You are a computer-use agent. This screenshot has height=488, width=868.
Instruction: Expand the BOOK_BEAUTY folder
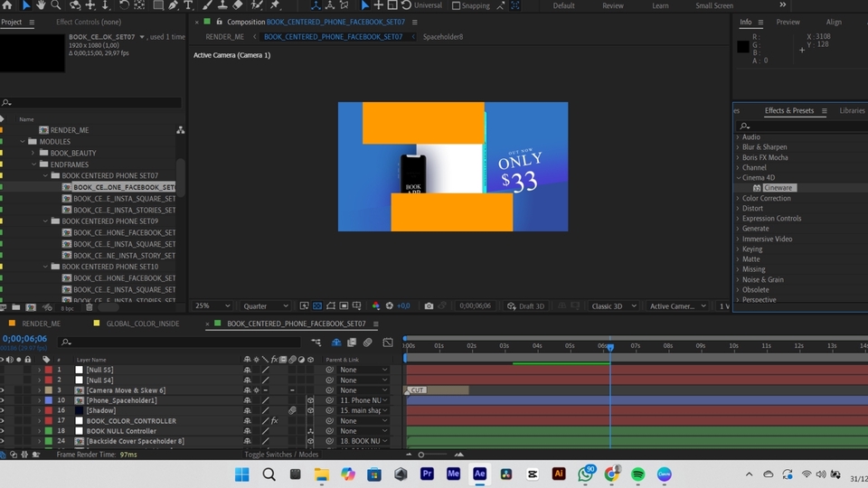pyautogui.click(x=33, y=153)
